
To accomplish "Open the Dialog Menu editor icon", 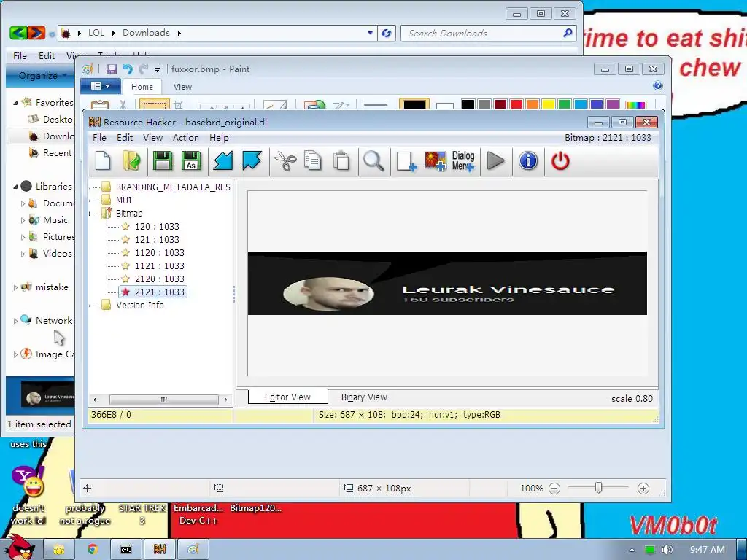I will [x=463, y=161].
